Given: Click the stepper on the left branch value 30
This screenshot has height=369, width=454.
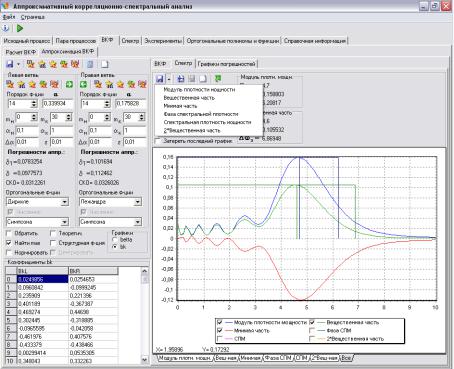Looking at the screenshot, I should click(68, 117).
